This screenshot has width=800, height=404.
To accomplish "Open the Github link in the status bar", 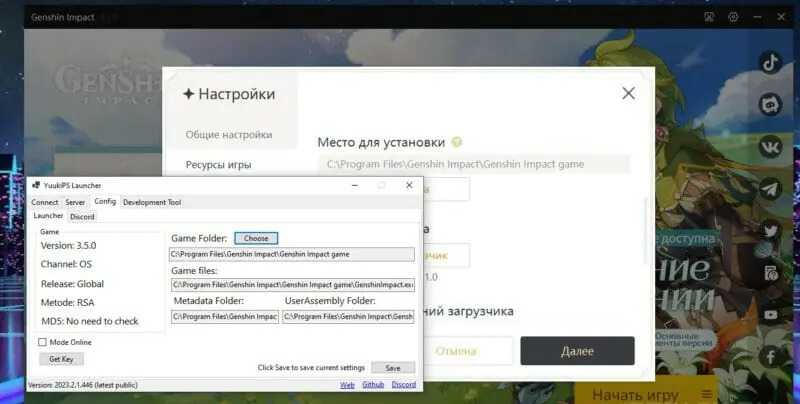I will pyautogui.click(x=373, y=385).
